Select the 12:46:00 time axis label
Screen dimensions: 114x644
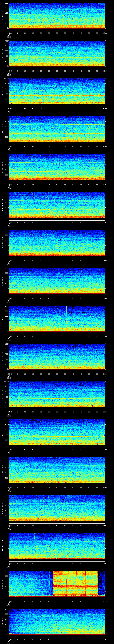9,109
